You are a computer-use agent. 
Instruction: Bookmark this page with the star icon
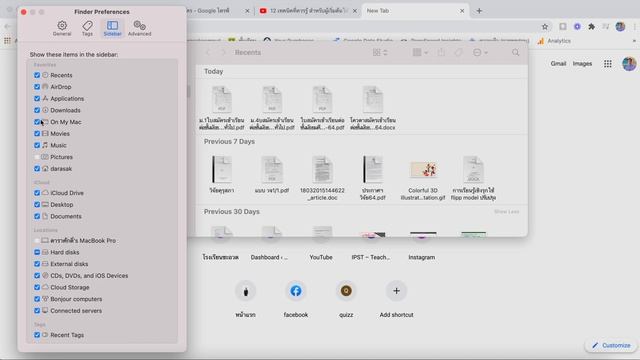click(x=544, y=27)
